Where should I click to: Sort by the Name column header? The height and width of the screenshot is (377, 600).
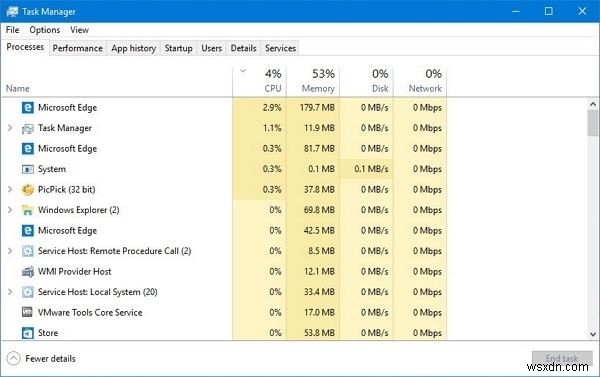click(18, 88)
